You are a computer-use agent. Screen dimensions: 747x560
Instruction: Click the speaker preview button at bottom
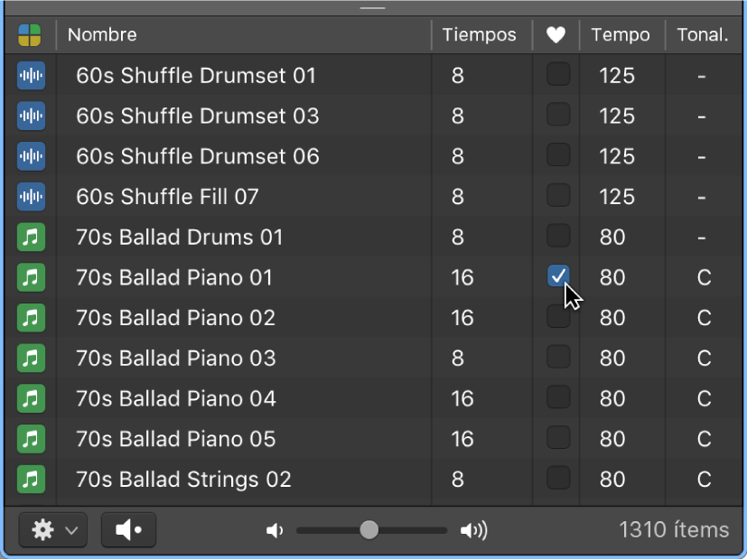pos(128,530)
